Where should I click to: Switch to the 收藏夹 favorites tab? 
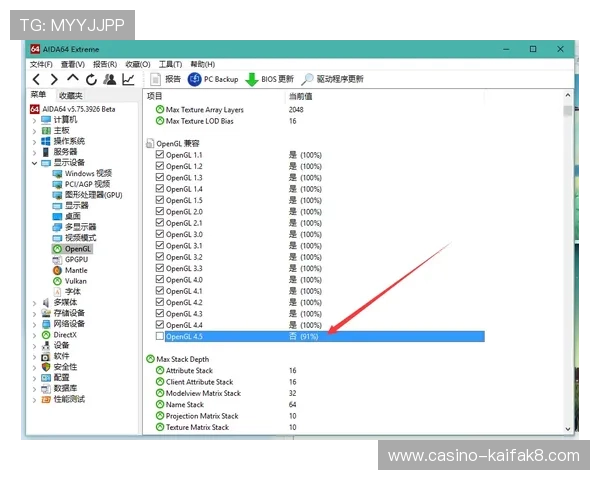[71, 95]
